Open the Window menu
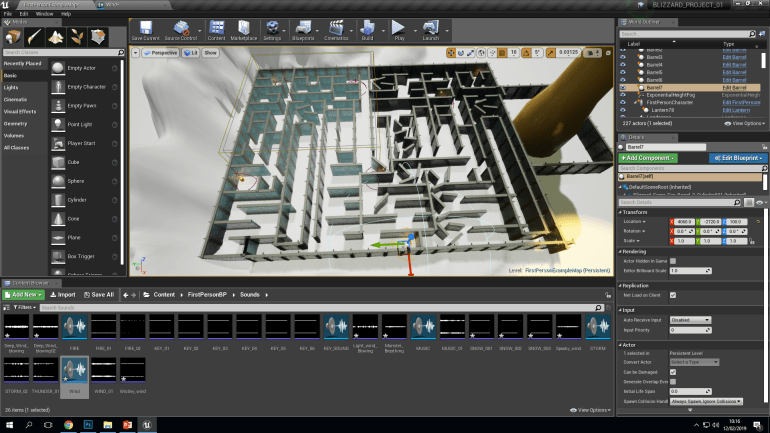 [45, 14]
